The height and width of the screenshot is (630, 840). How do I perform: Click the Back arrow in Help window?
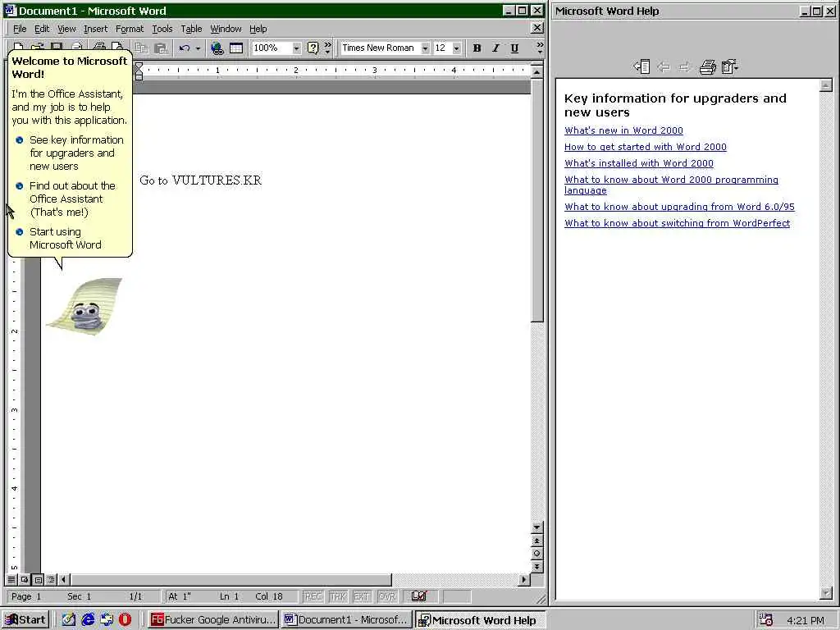664,66
